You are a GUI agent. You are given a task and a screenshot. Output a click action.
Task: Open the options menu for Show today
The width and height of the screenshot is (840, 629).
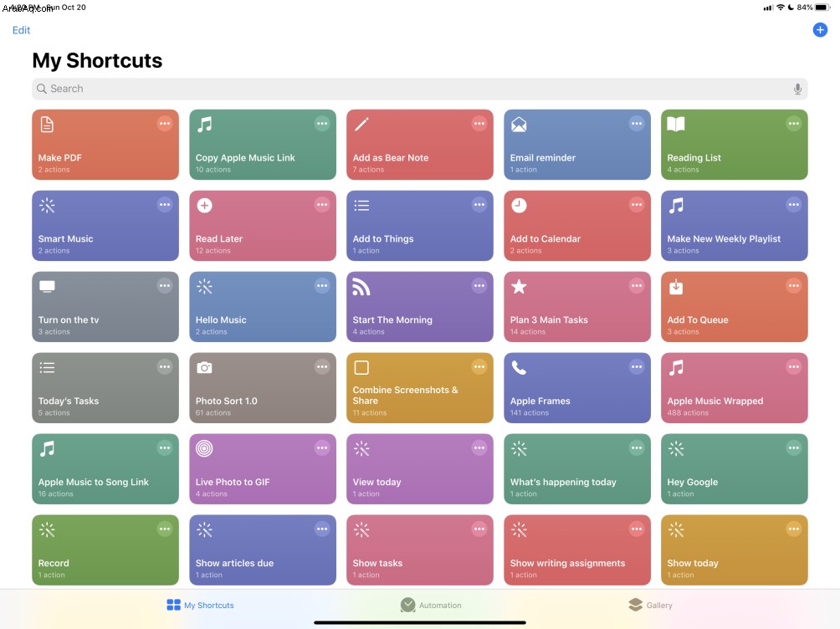click(x=793, y=529)
